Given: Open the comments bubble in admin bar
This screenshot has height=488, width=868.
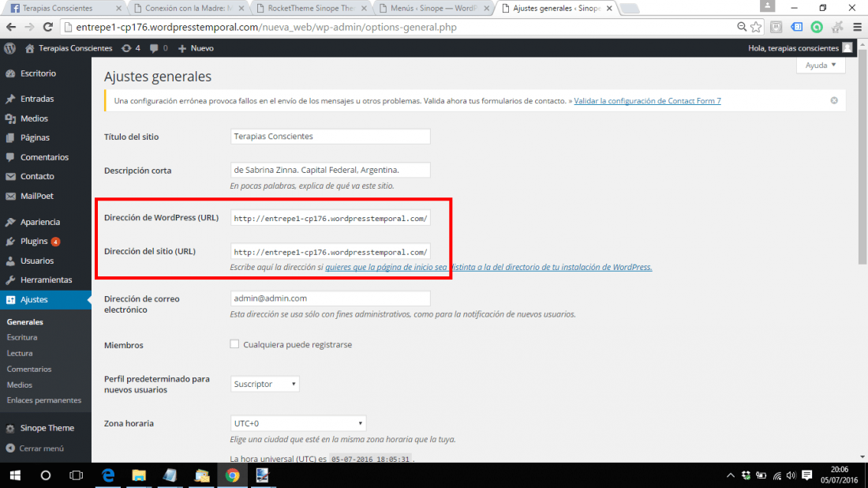Looking at the screenshot, I should (159, 48).
